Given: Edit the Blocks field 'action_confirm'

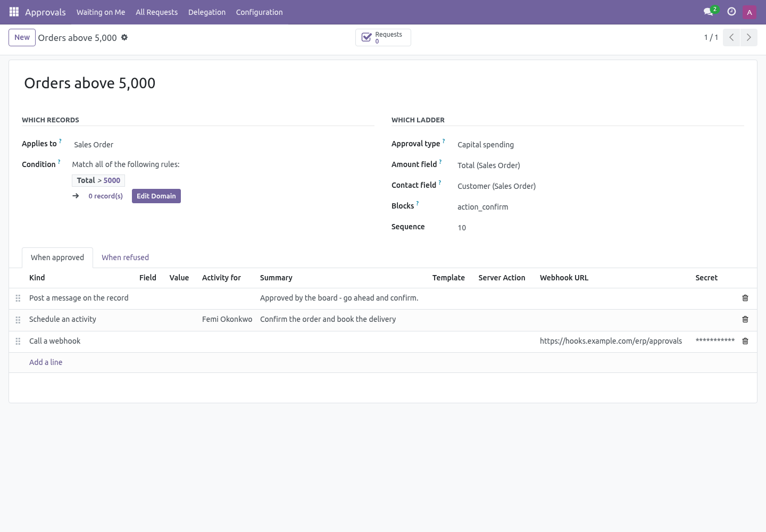Looking at the screenshot, I should pyautogui.click(x=600, y=207).
